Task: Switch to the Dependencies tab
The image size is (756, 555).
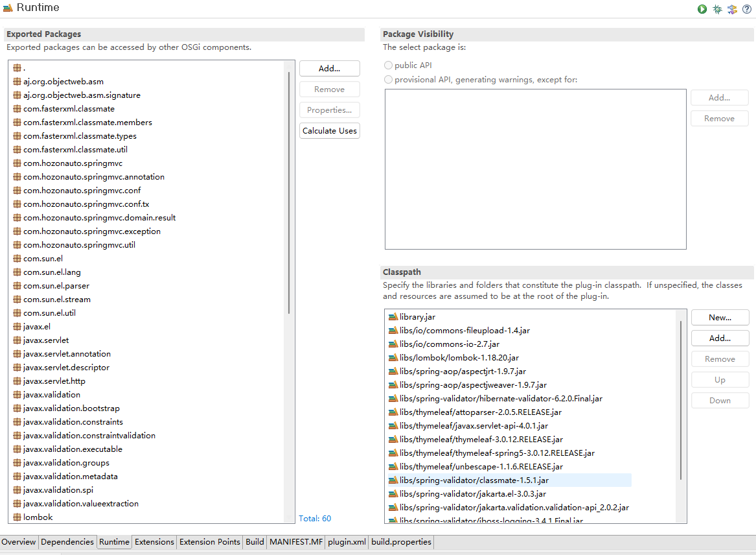Action: 67,541
